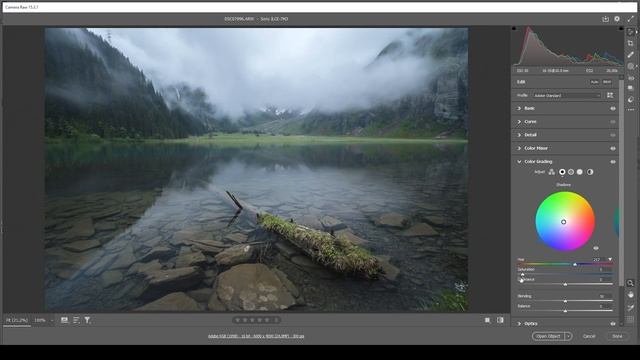Open the sort options icon
The width and height of the screenshot is (640, 360).
pyautogui.click(x=76, y=320)
